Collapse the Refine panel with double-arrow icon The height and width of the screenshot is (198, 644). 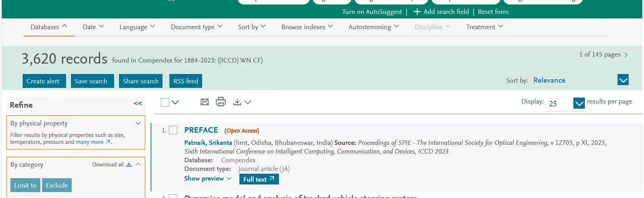click(x=138, y=104)
